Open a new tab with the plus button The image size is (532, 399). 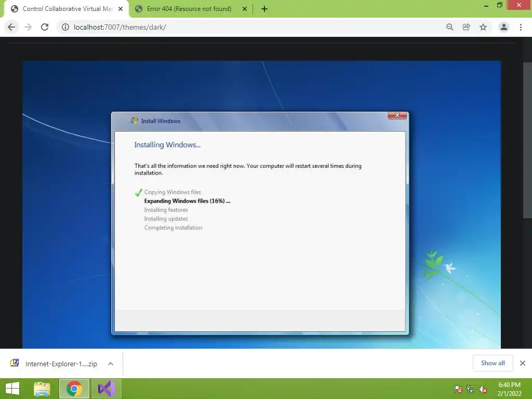pos(264,9)
